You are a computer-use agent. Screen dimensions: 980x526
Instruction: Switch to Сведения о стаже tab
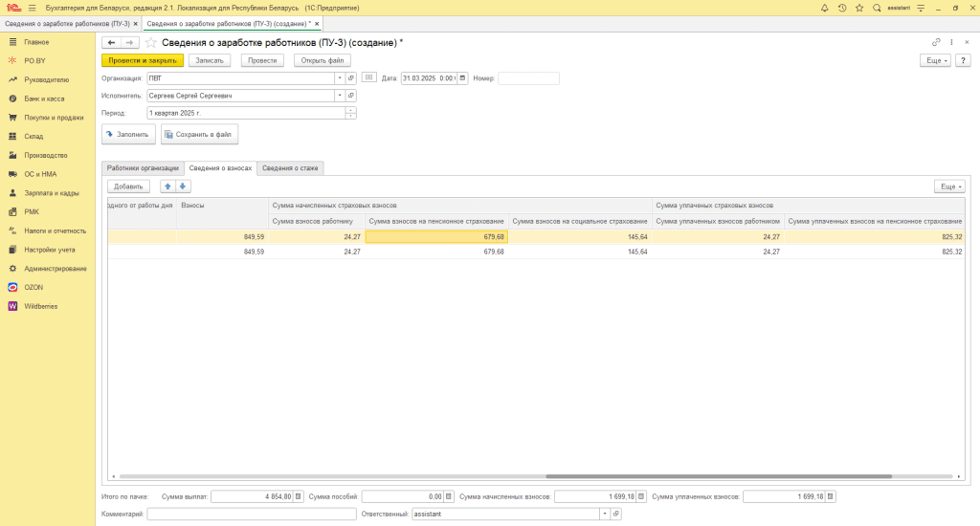point(290,168)
